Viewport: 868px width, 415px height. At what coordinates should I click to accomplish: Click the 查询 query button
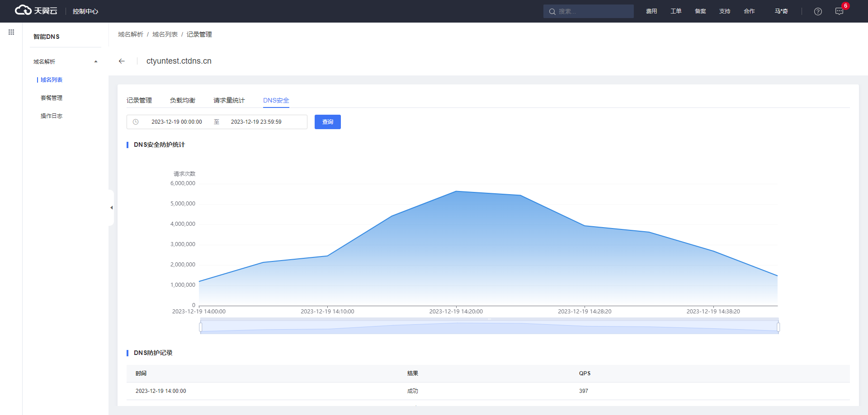click(328, 122)
